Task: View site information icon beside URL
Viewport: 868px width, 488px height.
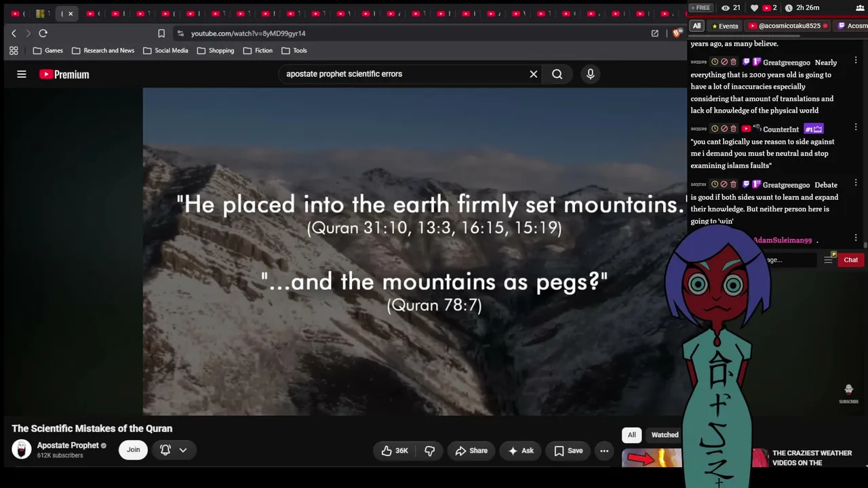Action: (180, 33)
